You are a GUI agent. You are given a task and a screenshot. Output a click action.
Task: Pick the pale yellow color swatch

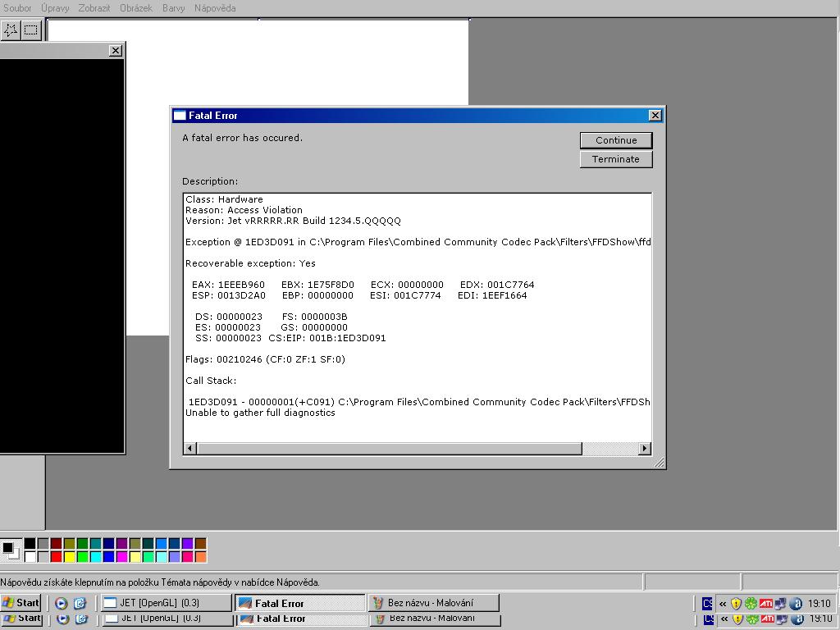[x=135, y=557]
